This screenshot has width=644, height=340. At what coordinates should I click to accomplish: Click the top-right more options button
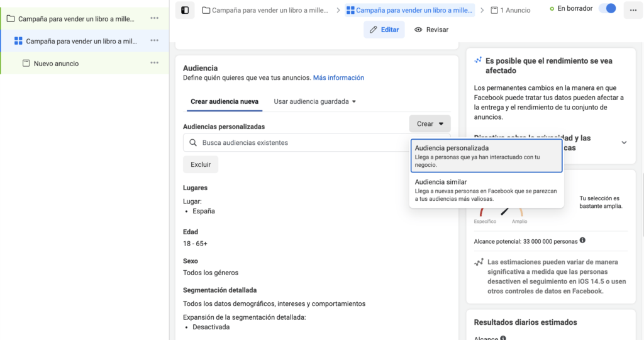point(631,10)
